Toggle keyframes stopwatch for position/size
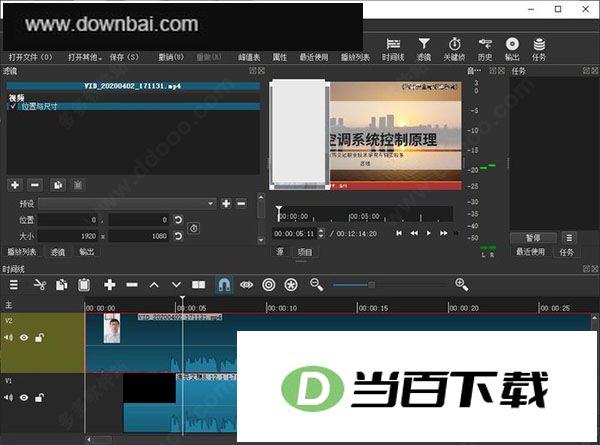 194,228
